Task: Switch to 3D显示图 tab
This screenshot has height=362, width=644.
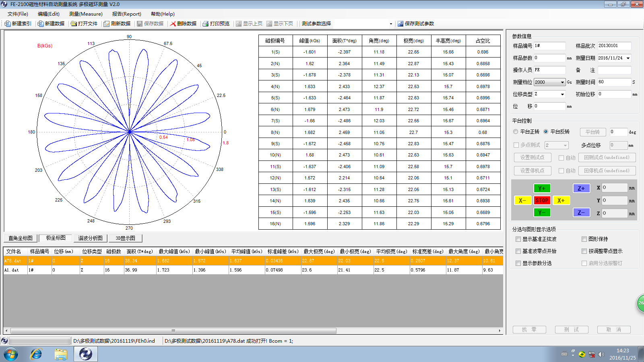Action: tap(126, 238)
